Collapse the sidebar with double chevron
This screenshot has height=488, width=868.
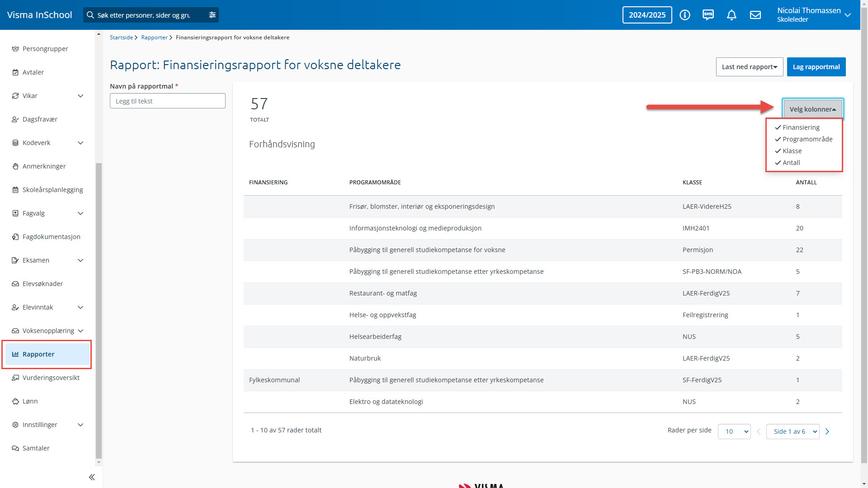(x=92, y=477)
